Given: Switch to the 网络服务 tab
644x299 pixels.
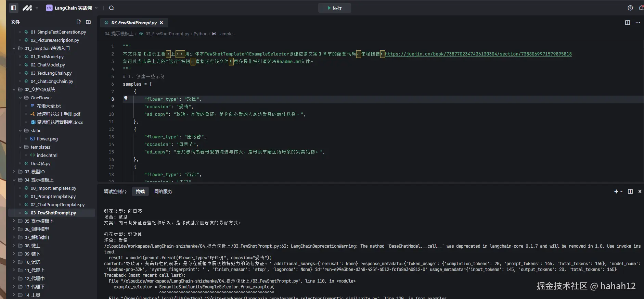Looking at the screenshot, I should click(x=163, y=191).
